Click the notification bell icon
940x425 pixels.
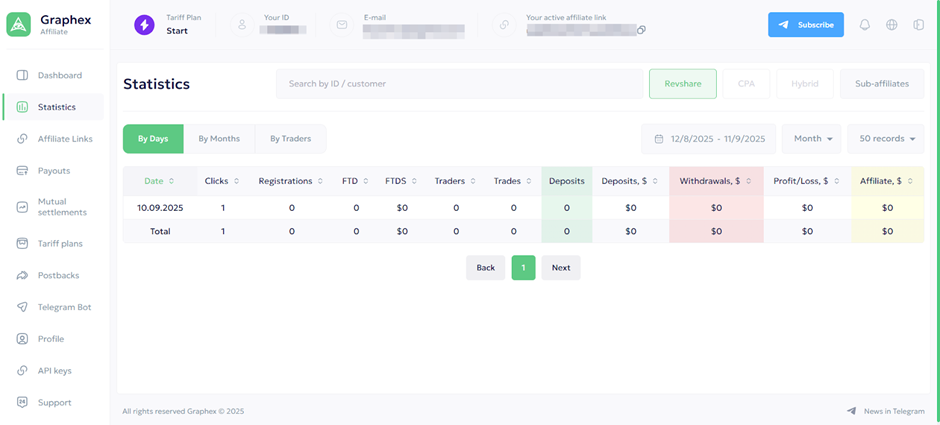click(x=865, y=25)
